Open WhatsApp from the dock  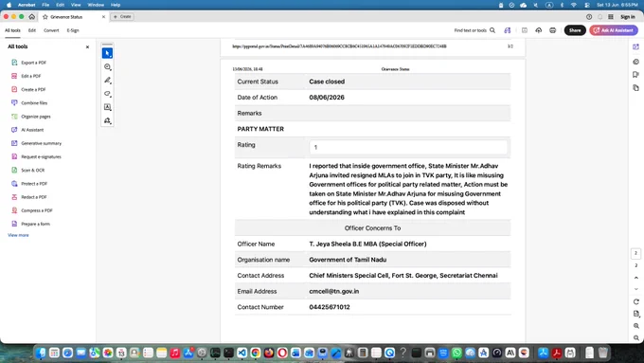tap(456, 353)
